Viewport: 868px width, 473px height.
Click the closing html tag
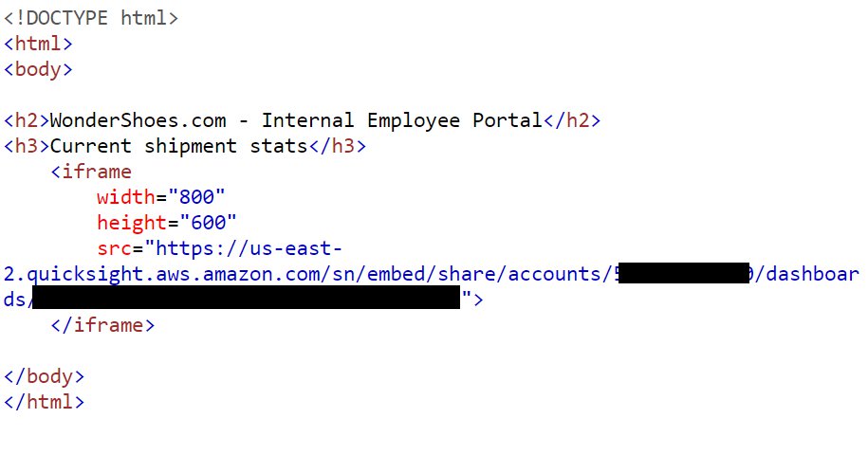pos(45,402)
